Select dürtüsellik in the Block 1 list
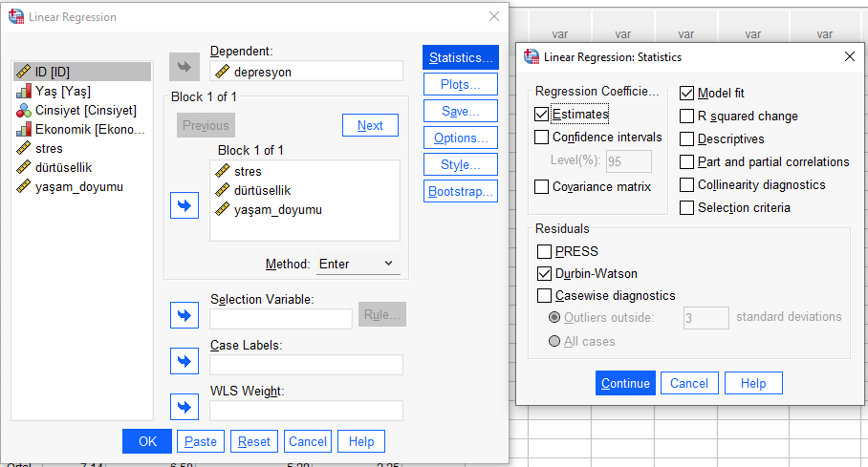This screenshot has height=467, width=868. tap(262, 190)
